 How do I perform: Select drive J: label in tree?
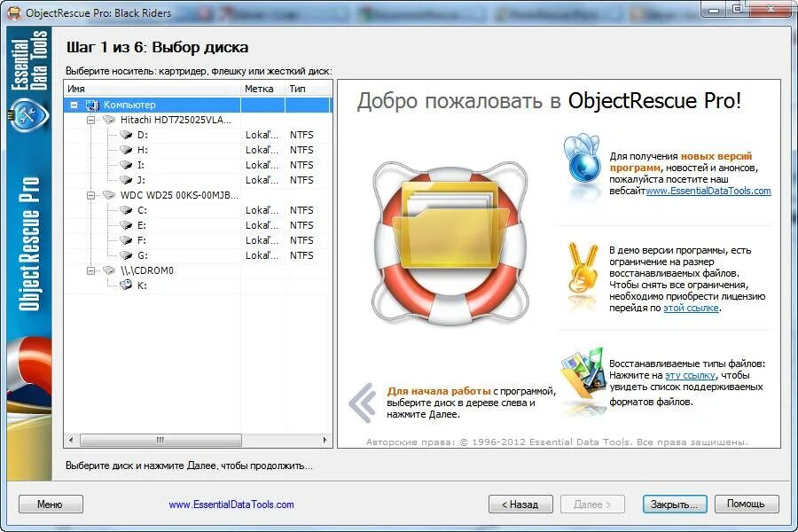(x=141, y=180)
